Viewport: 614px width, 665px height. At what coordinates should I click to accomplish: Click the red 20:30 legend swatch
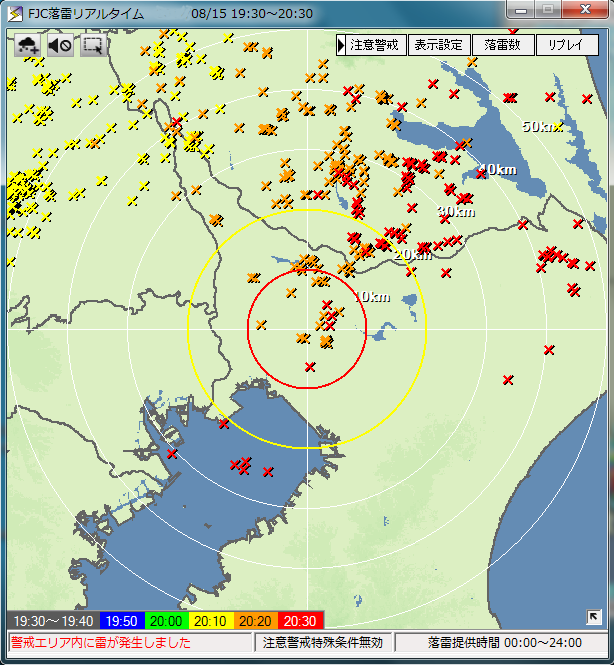pos(303,621)
